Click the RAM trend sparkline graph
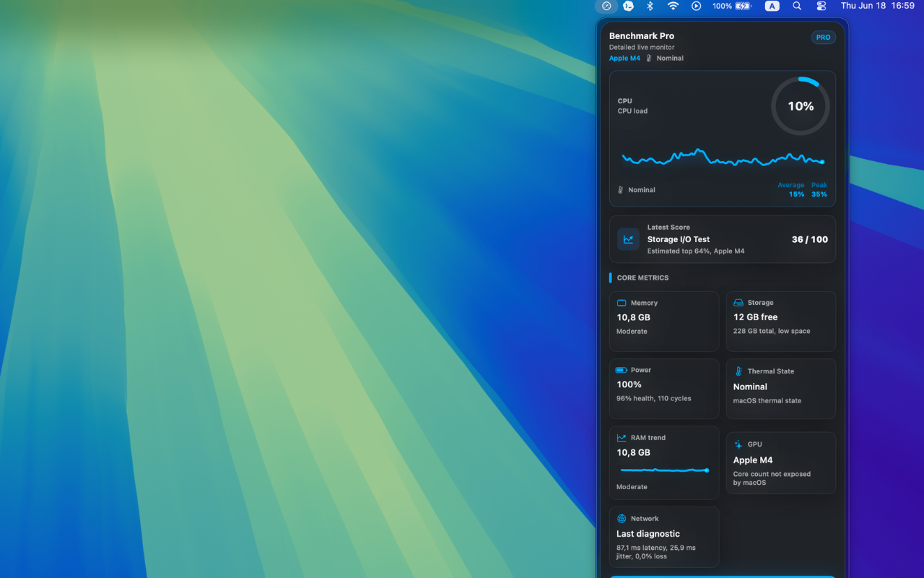 [664, 470]
